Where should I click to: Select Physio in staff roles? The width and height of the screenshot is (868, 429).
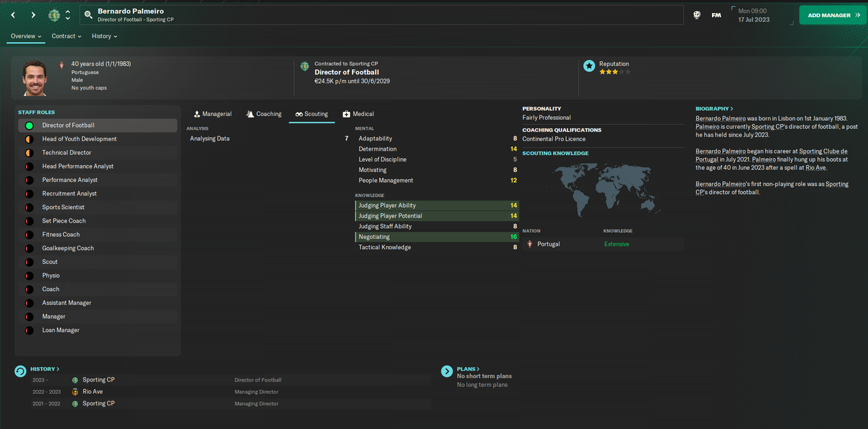tap(98, 276)
